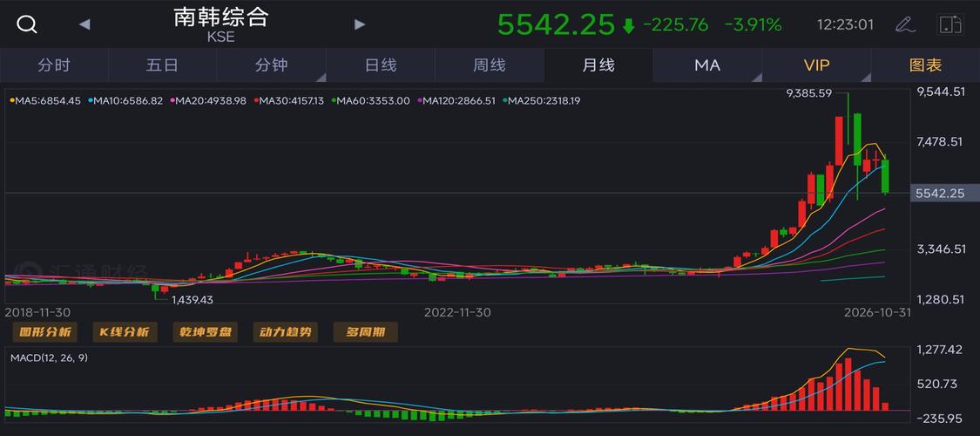Open the search magnifier icon
Screen dimensions: 980x436
pyautogui.click(x=27, y=24)
